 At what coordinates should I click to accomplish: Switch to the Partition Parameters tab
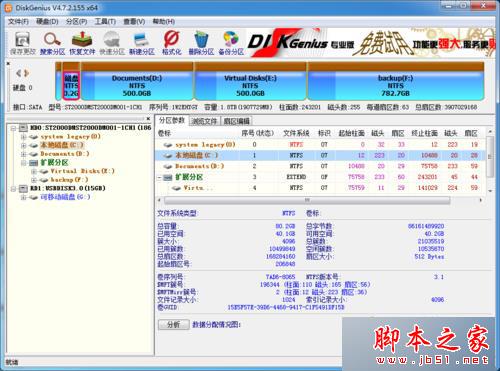click(x=172, y=120)
